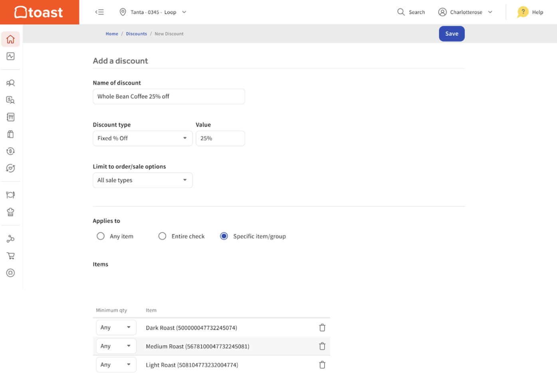The image size is (557, 392).
Task: Open the Tanta - 0345 location switcher
Action: [x=153, y=12]
